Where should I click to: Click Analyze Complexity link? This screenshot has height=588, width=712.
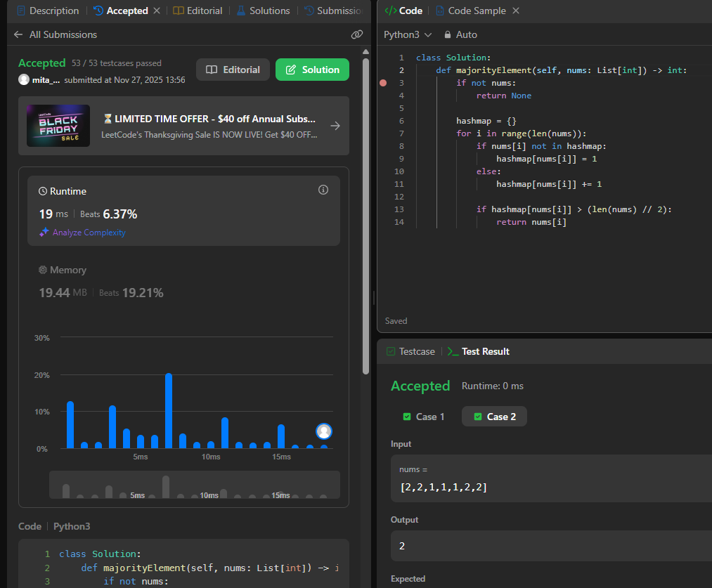(x=89, y=233)
